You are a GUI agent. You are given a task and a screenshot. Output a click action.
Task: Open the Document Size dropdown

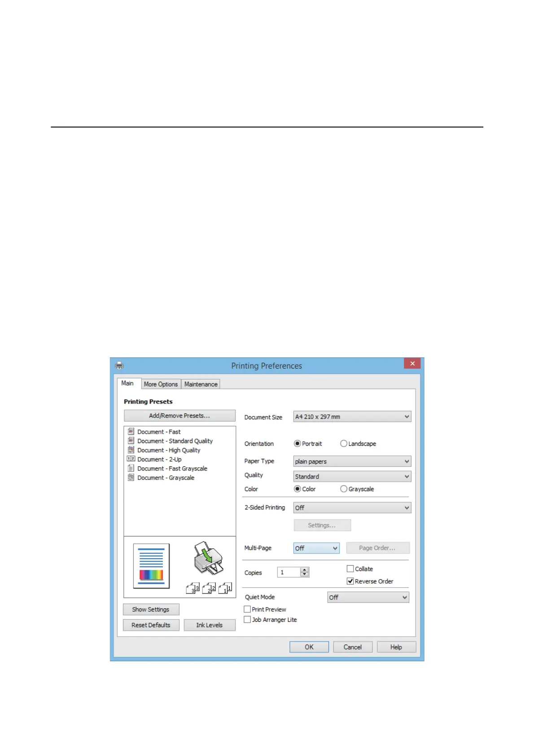click(352, 417)
